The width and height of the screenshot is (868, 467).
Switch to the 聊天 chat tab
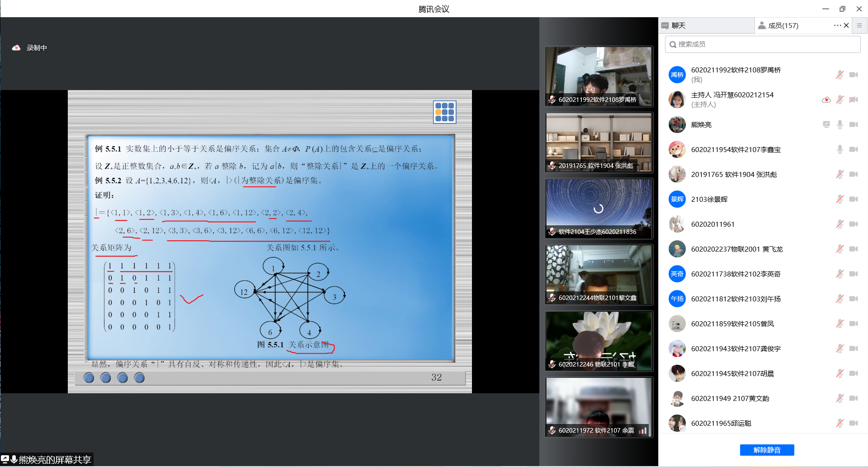(x=678, y=25)
